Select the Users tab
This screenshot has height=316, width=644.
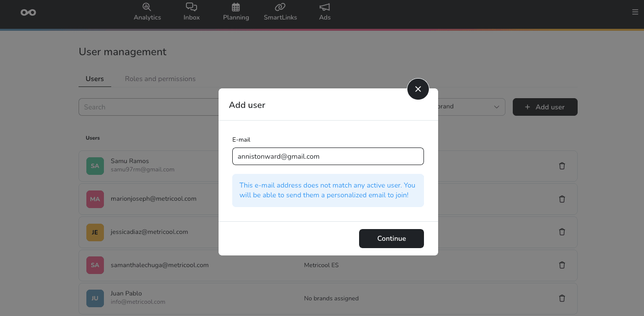point(95,79)
